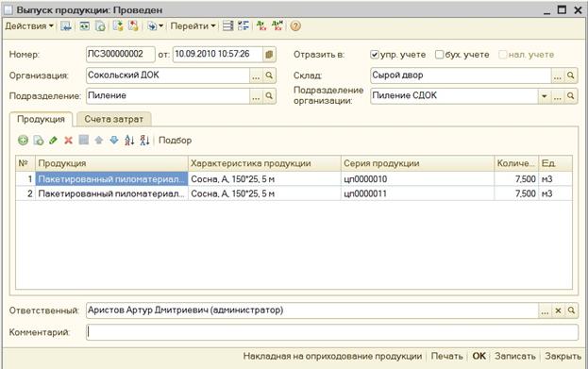Move row up with the up arrow icon
This screenshot has height=369, width=588.
98,141
